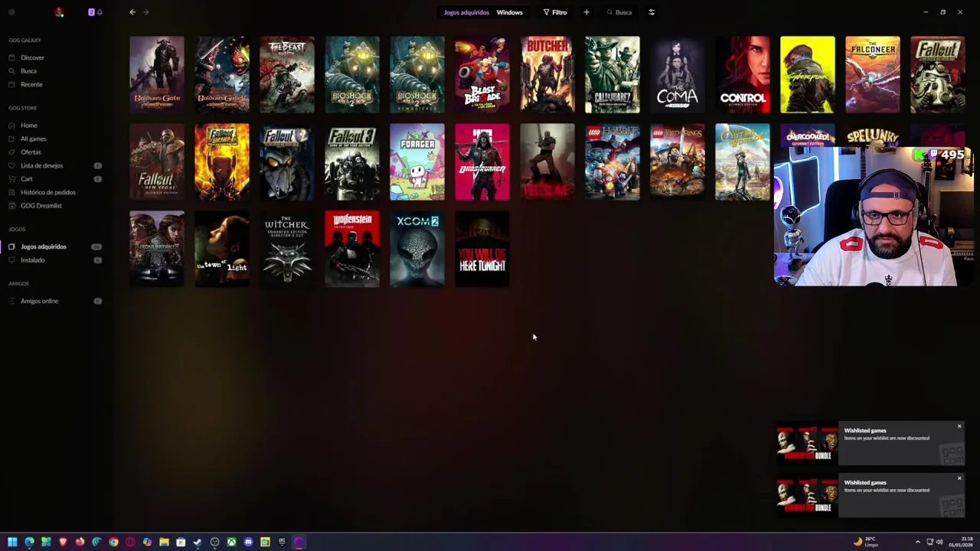Open the BioShock 2 Remastered cover
This screenshot has width=980, height=551.
click(417, 74)
